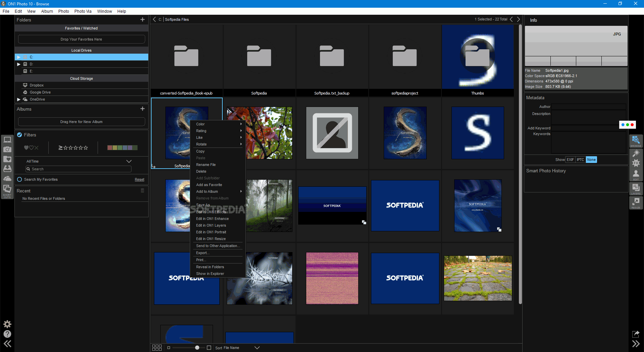The height and width of the screenshot is (352, 644).
Task: Click the thumbnail size slider handle
Action: click(x=197, y=348)
